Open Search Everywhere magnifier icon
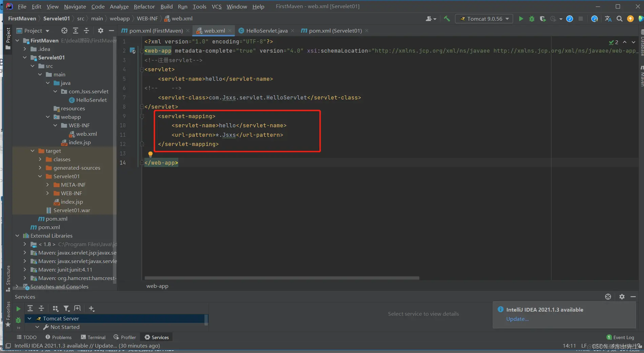This screenshot has width=644, height=353. tap(620, 19)
